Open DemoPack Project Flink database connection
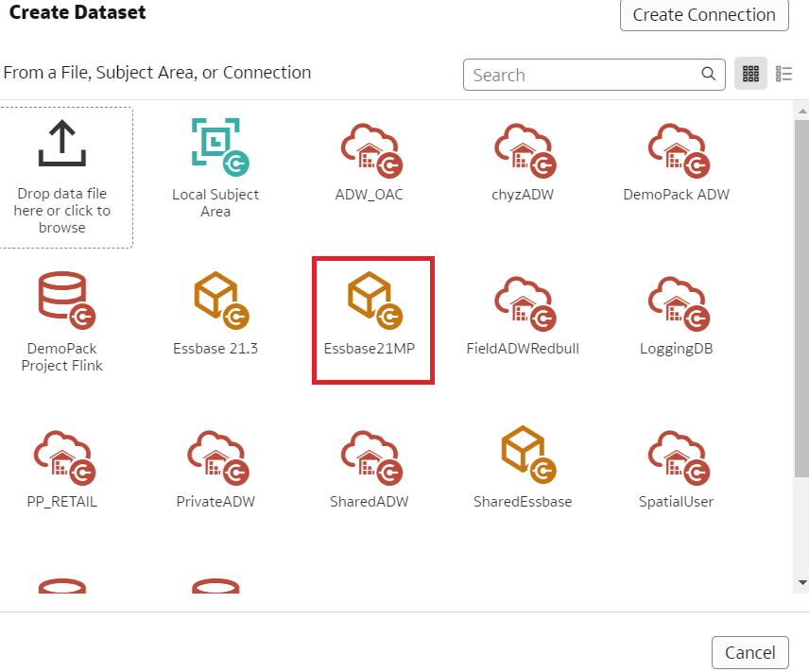809x672 pixels. point(62,321)
